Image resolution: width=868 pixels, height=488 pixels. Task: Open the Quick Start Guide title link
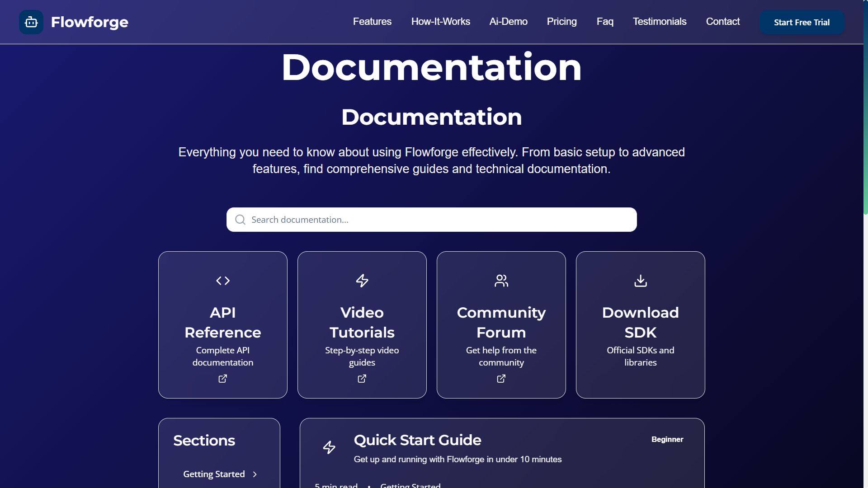click(x=417, y=440)
